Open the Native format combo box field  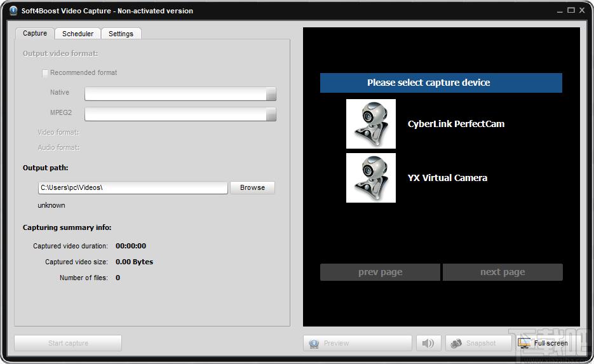[x=180, y=94]
